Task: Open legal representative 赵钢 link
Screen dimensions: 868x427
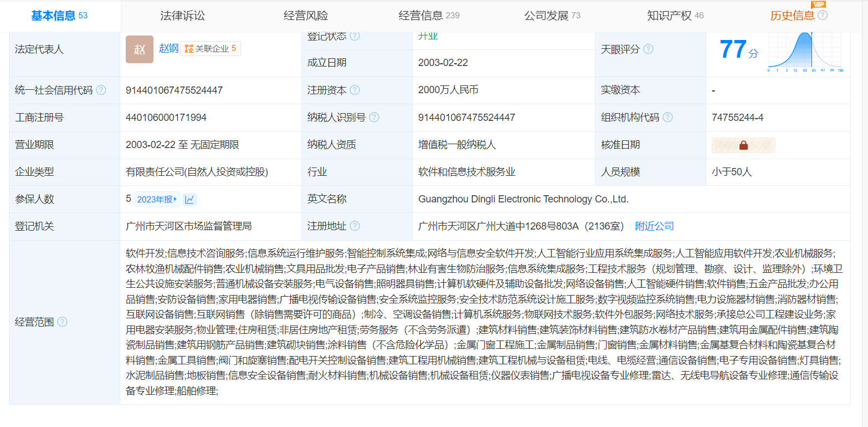Action: [169, 49]
